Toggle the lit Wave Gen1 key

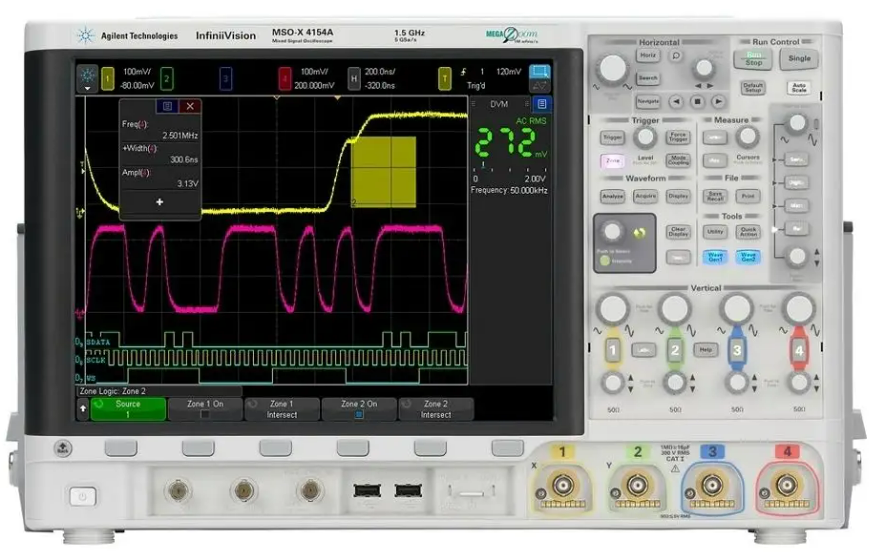click(x=715, y=257)
